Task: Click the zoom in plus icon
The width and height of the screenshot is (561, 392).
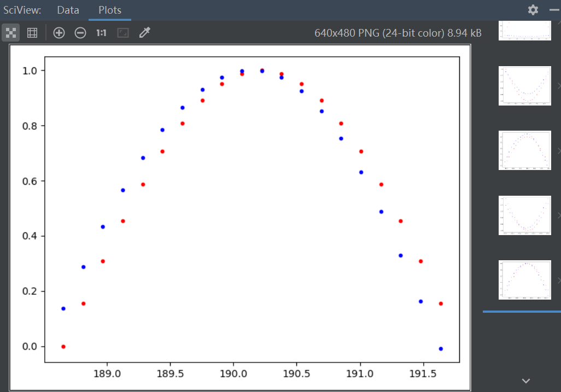Action: point(59,33)
